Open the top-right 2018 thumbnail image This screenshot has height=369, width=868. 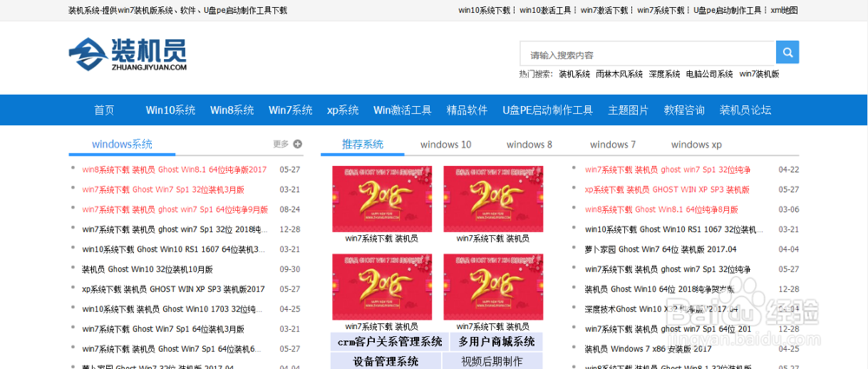click(x=493, y=199)
